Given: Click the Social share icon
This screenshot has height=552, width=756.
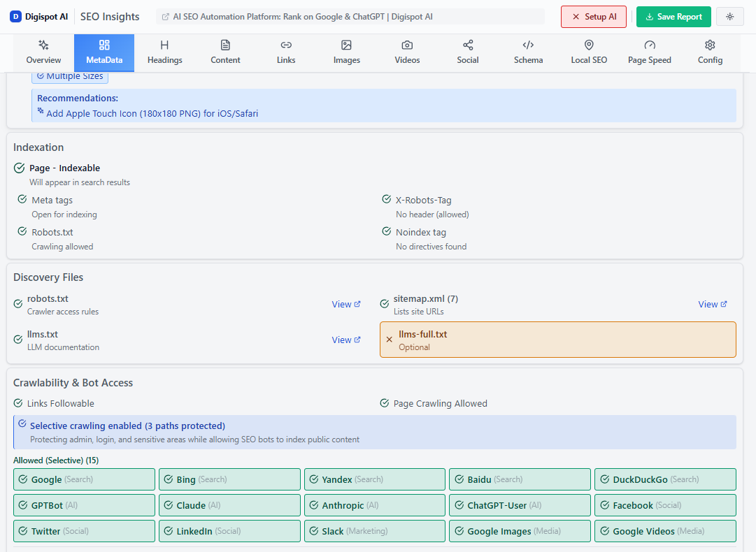Looking at the screenshot, I should click(468, 45).
